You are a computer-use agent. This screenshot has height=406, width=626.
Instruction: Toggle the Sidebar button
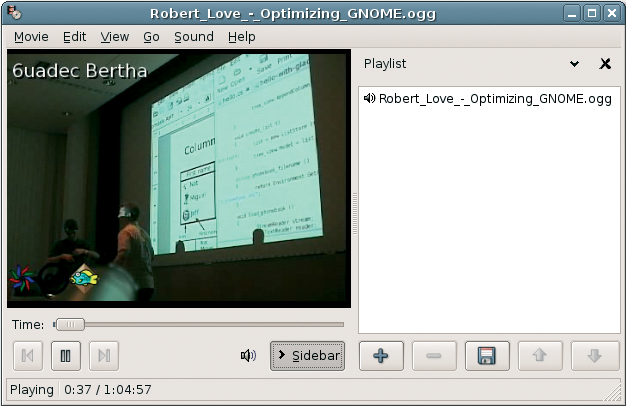(x=307, y=356)
